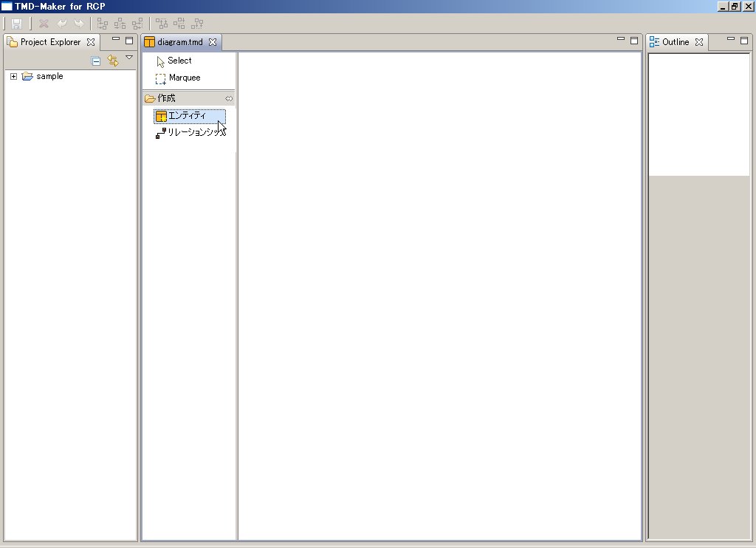Pin the 作成 palette drawer open
This screenshot has width=756, height=548.
coord(229,98)
